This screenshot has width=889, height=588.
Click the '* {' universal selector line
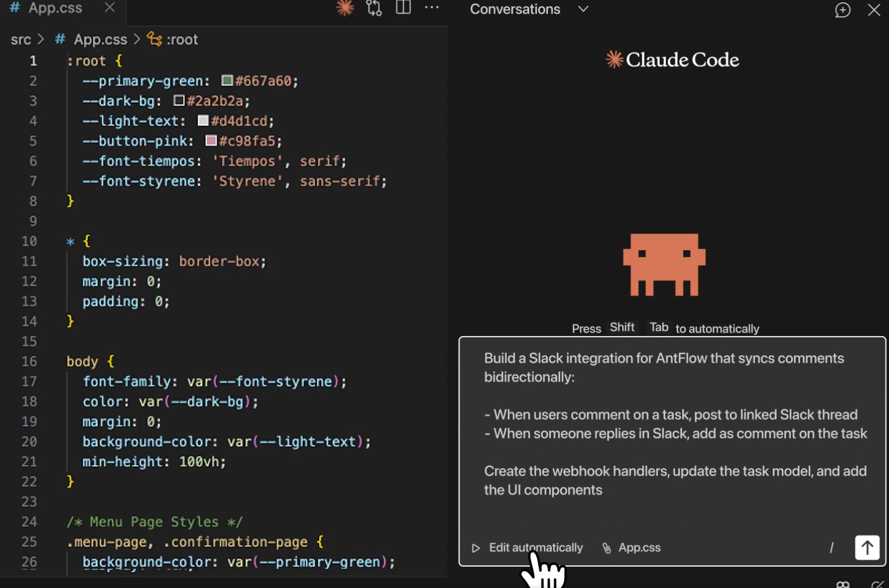click(79, 241)
